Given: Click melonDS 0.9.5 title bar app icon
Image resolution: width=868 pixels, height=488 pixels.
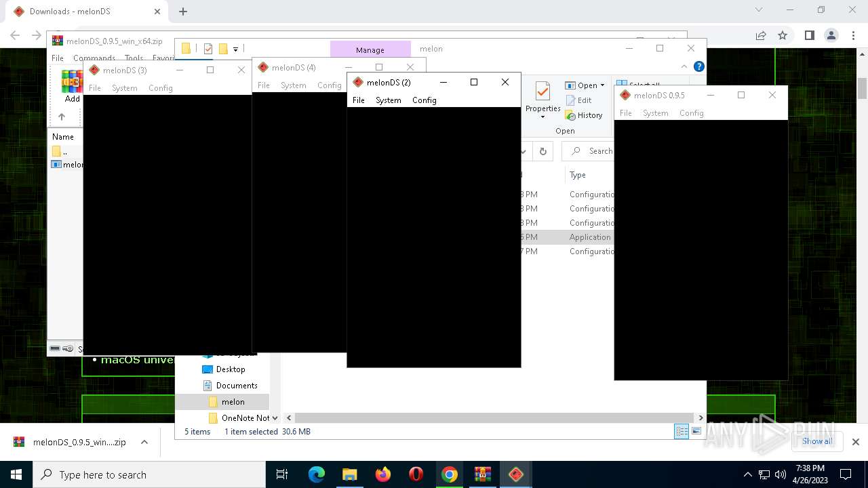Looking at the screenshot, I should coord(625,95).
